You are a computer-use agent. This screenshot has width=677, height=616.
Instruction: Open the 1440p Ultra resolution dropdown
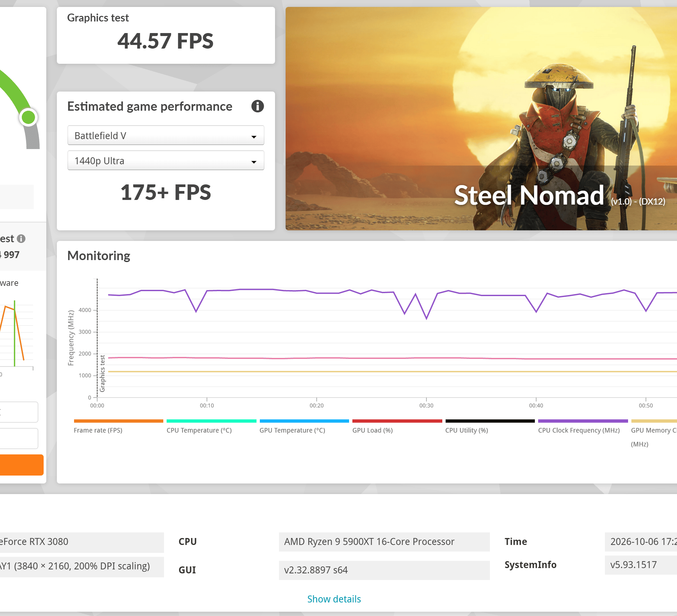(166, 161)
